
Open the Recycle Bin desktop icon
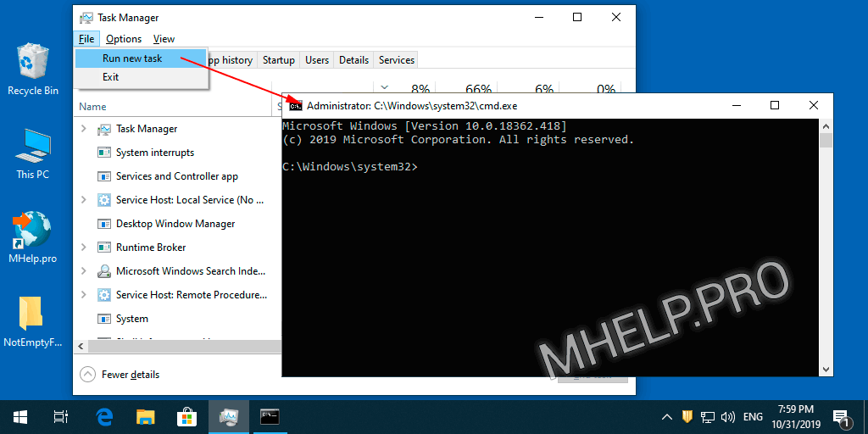pyautogui.click(x=33, y=70)
